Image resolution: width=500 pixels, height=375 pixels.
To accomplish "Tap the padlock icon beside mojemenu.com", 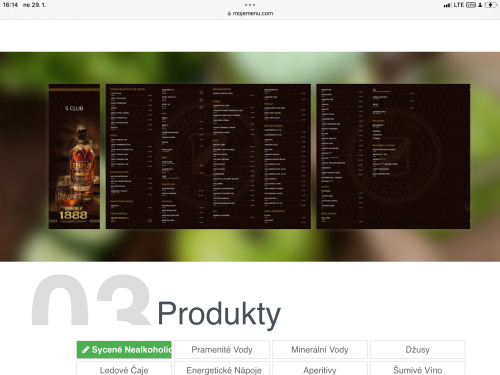I will [x=229, y=14].
